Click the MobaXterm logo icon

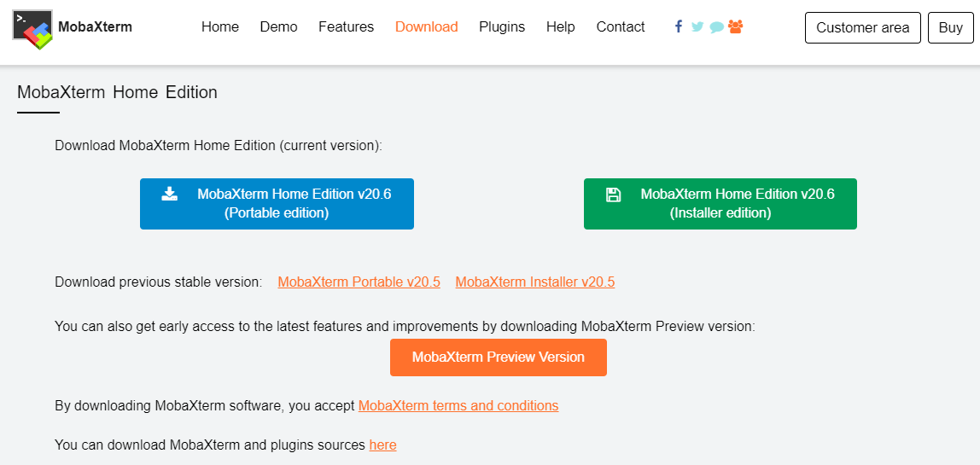(x=32, y=29)
